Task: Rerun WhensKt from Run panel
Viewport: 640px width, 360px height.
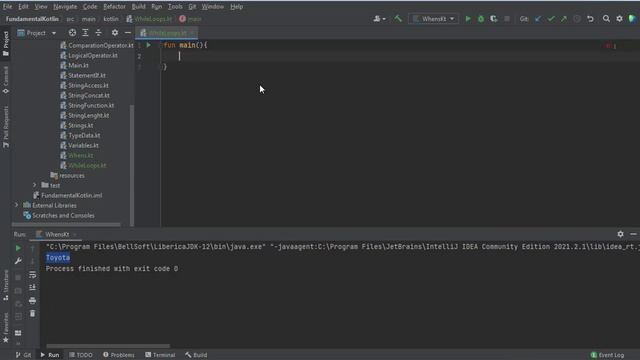Action: pyautogui.click(x=18, y=248)
